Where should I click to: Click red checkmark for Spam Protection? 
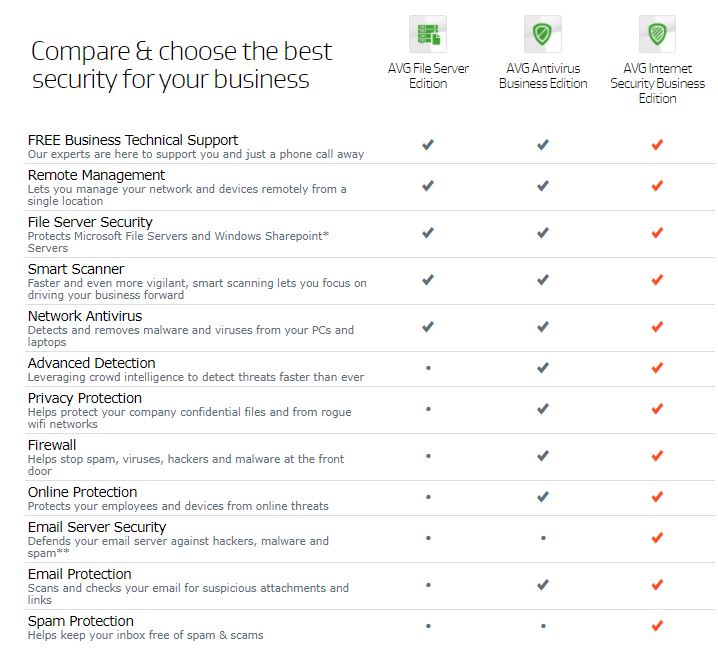[657, 626]
